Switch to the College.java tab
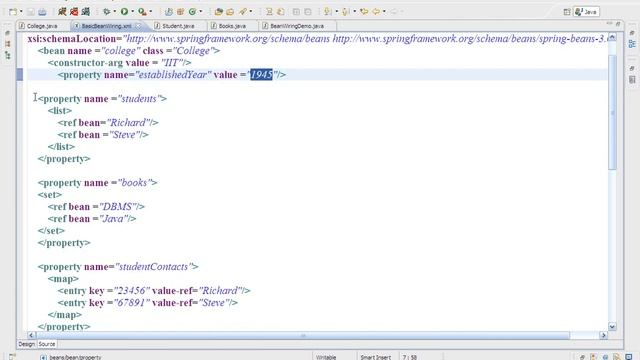The height and width of the screenshot is (360, 640). pyautogui.click(x=42, y=26)
